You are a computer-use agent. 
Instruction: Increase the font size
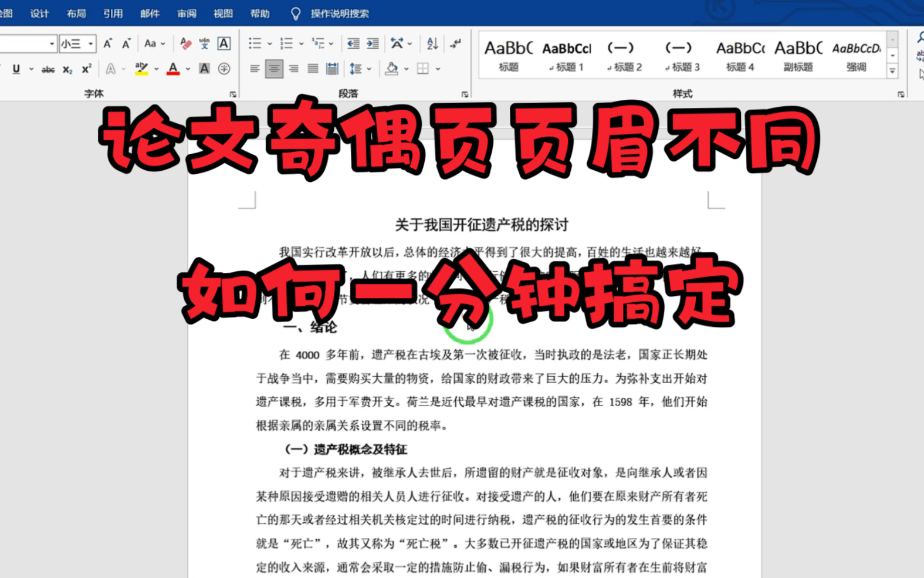pyautogui.click(x=108, y=43)
